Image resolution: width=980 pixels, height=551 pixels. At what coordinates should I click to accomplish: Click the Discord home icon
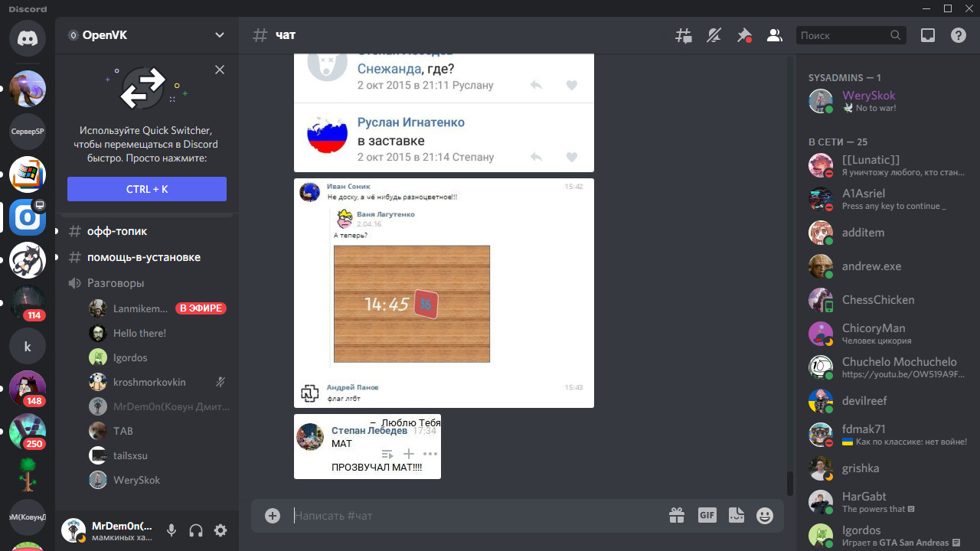28,38
